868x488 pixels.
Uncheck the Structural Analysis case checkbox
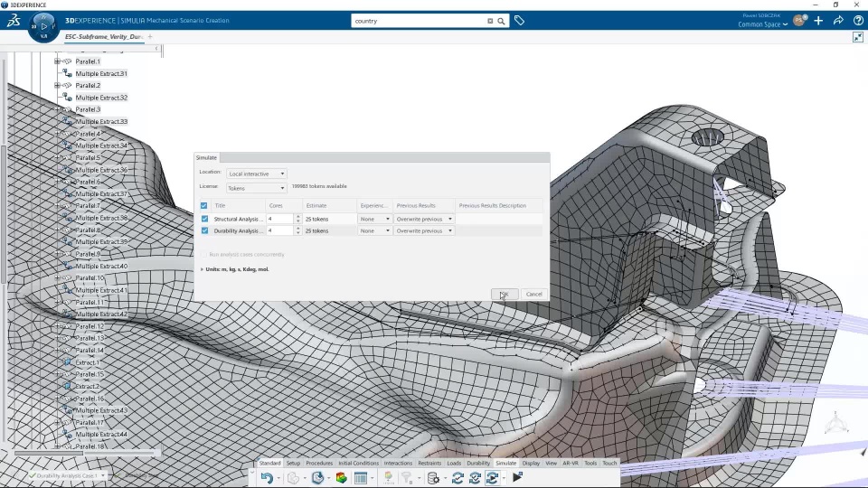pyautogui.click(x=204, y=219)
